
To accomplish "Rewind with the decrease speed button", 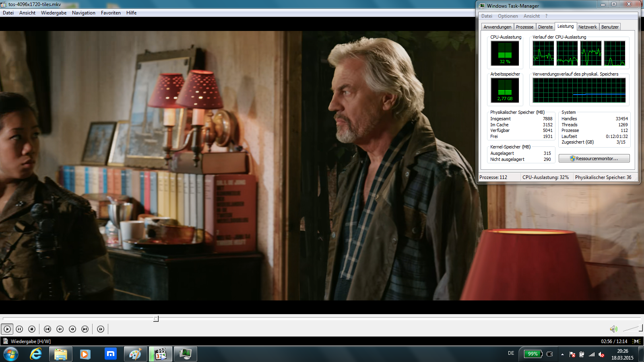I will [x=60, y=329].
